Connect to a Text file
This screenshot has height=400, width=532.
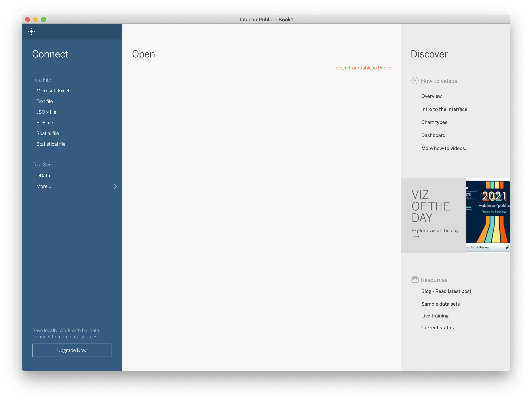[44, 101]
